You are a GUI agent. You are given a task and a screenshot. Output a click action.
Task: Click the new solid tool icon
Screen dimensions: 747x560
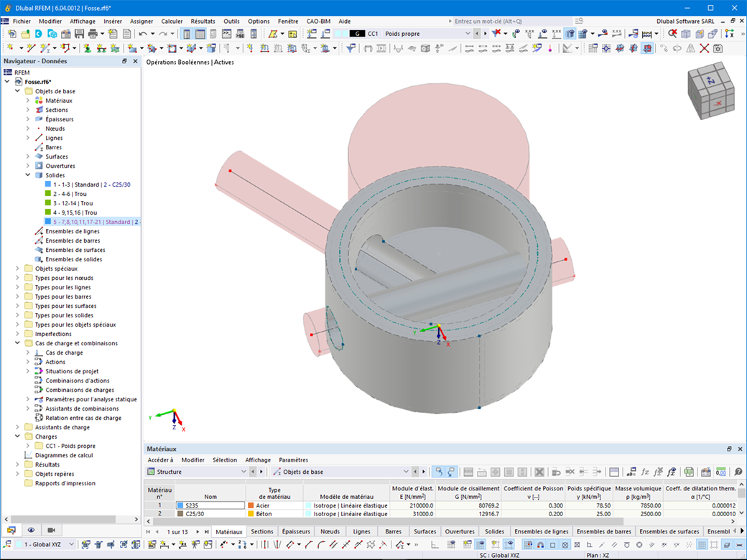(x=192, y=48)
